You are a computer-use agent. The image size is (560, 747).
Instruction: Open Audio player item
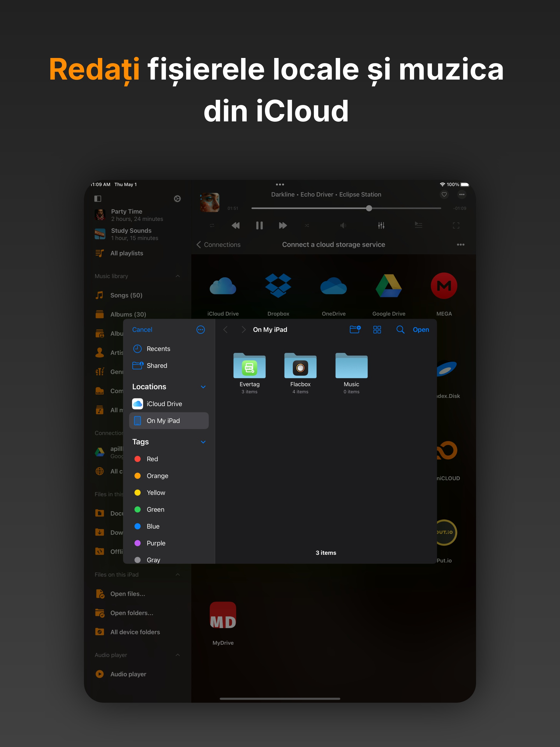pos(137,674)
